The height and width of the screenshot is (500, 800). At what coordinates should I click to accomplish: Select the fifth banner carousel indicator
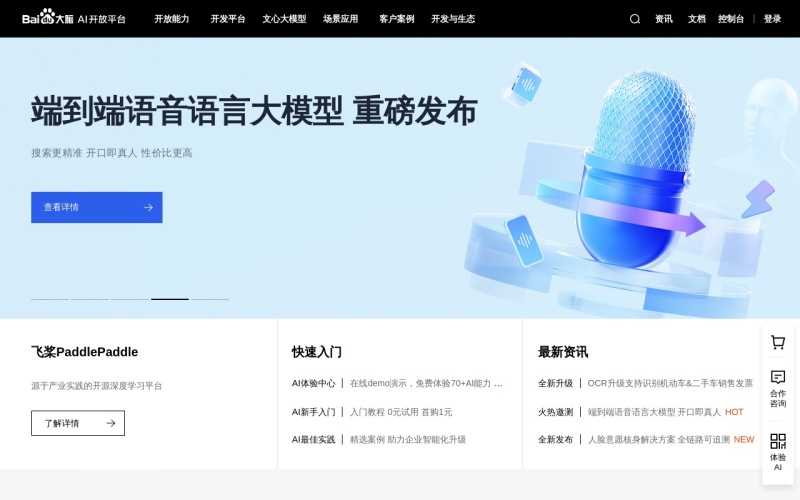tap(210, 299)
